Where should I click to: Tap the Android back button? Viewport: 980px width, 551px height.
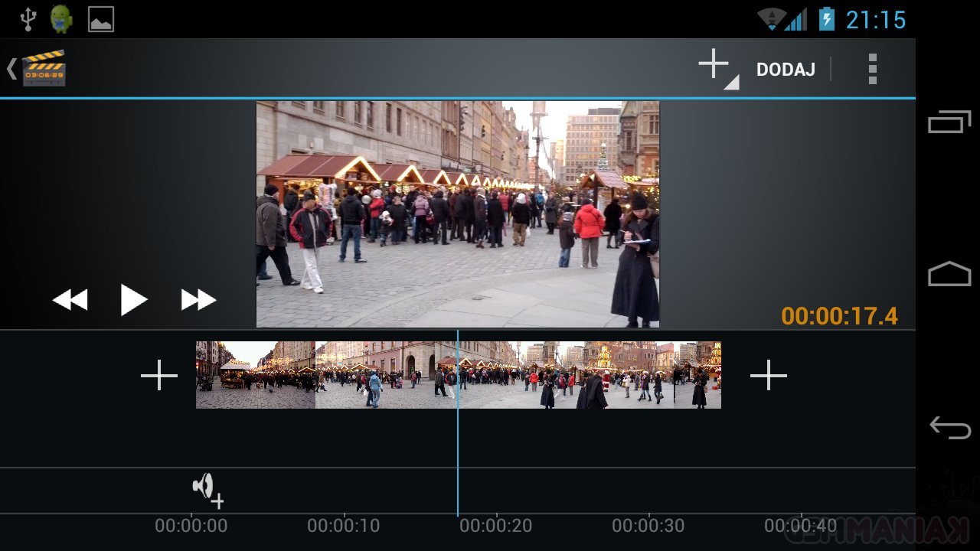[949, 428]
